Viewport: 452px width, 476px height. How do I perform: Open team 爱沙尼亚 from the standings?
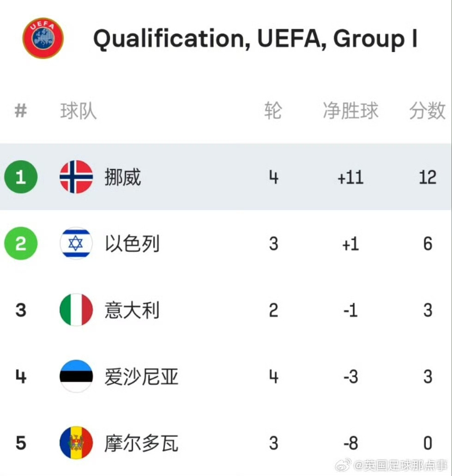coord(141,377)
